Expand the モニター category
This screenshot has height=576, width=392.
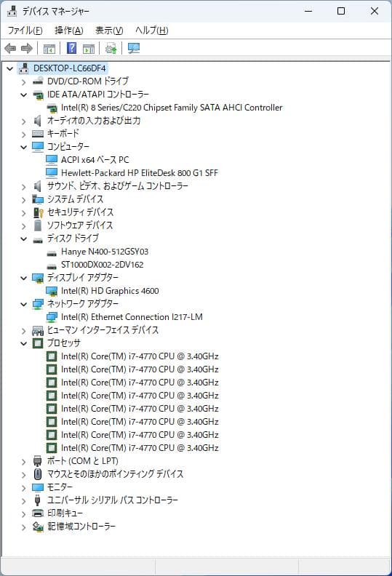tap(24, 488)
